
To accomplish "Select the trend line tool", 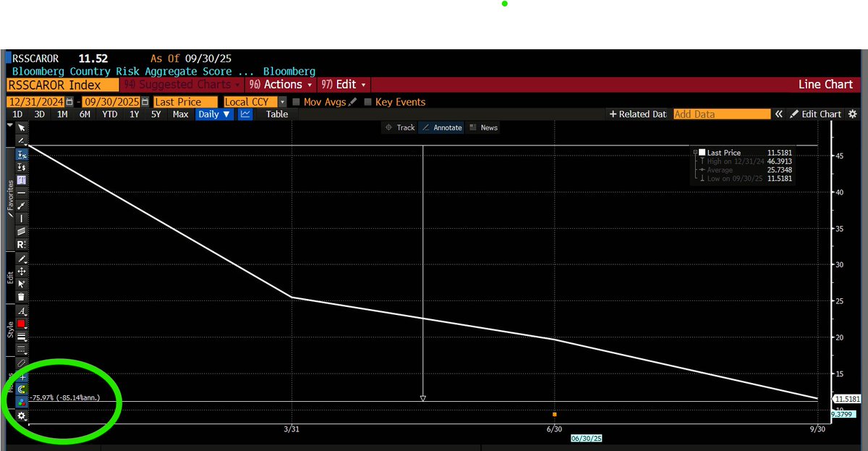I will 22,204.
